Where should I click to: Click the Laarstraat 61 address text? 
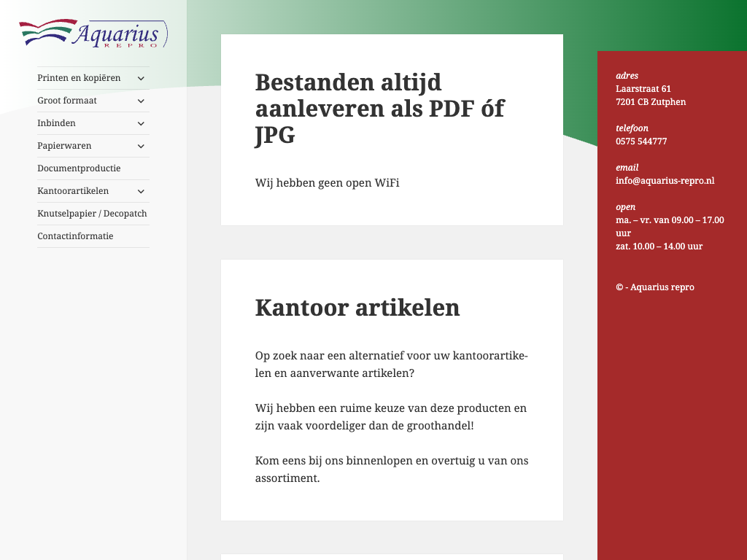[x=643, y=89]
